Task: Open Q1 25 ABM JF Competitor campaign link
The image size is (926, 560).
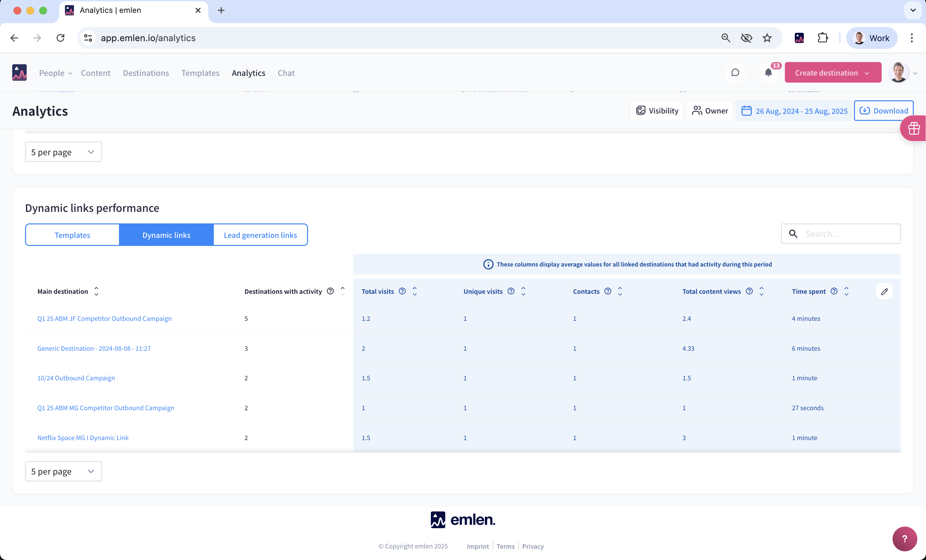Action: [x=104, y=318]
